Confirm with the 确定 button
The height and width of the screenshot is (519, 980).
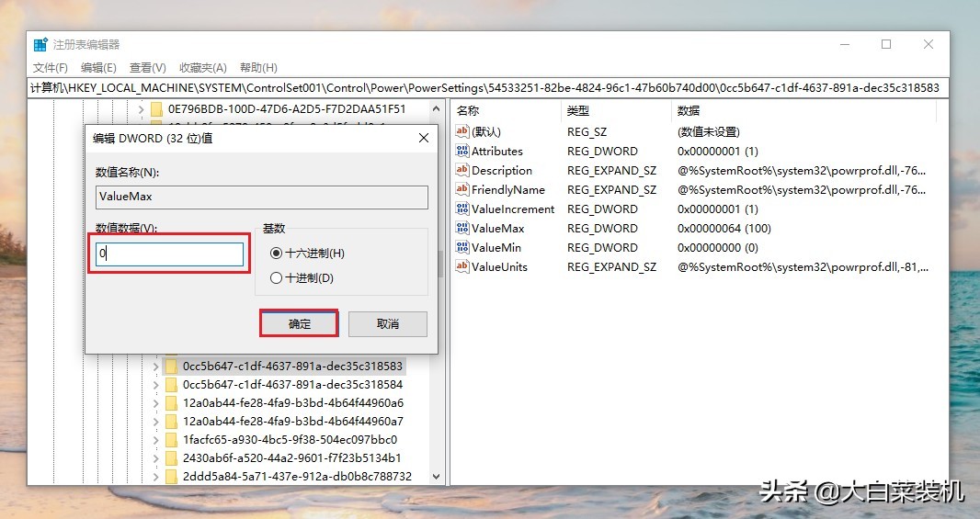pos(300,324)
